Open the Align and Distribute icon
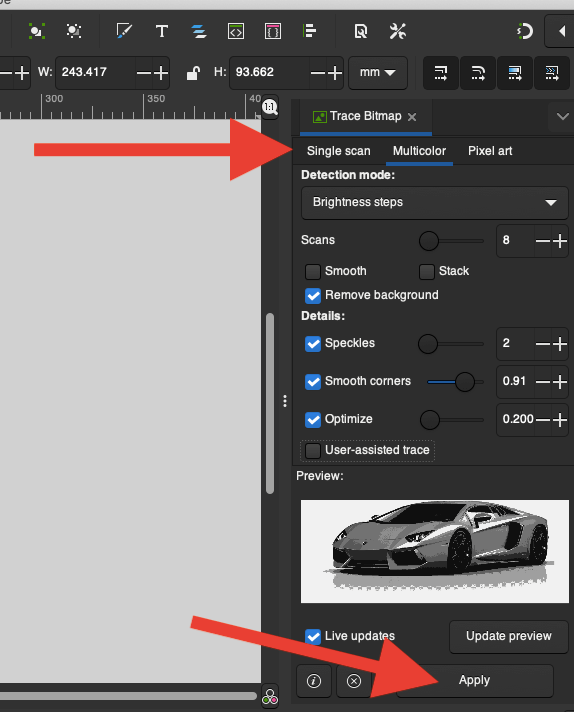Image resolution: width=574 pixels, height=712 pixels. (x=309, y=31)
